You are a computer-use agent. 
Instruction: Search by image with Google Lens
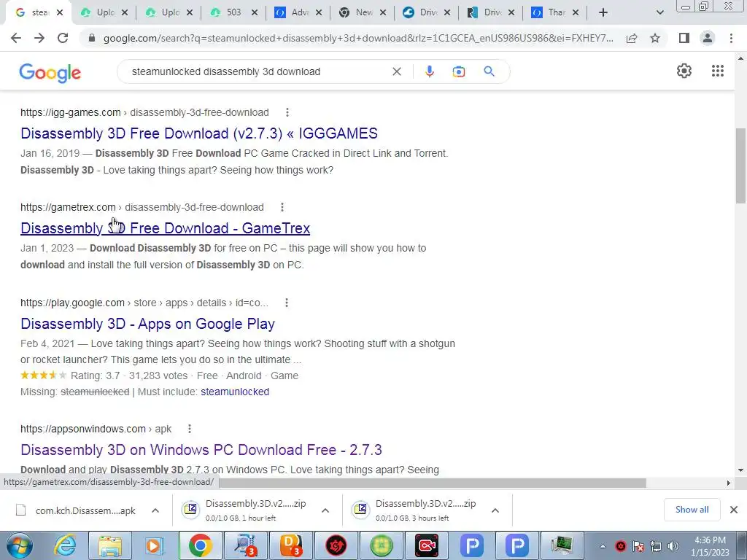point(458,71)
